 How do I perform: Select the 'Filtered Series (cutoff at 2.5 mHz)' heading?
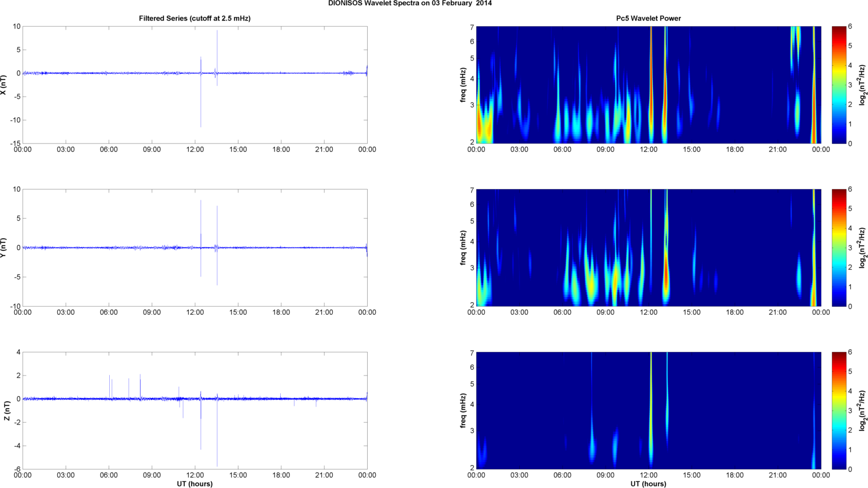pyautogui.click(x=194, y=18)
